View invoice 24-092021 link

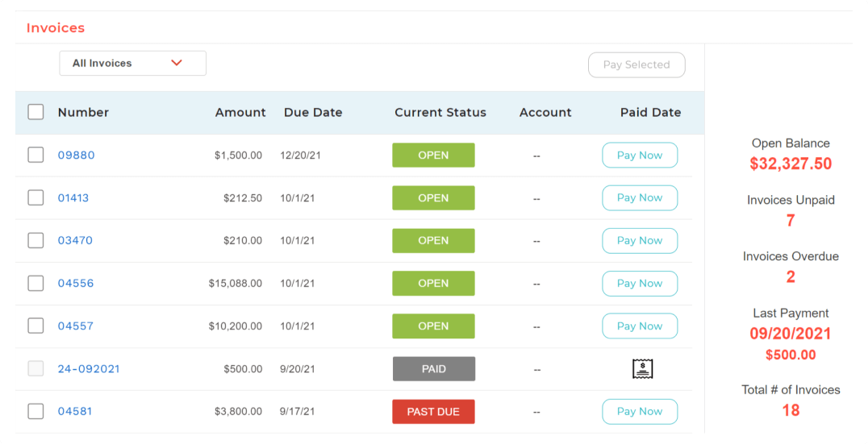[89, 369]
